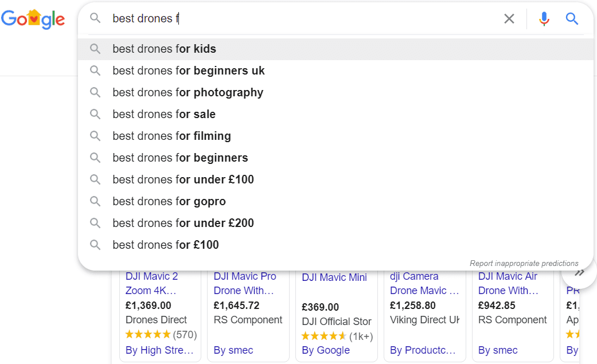The height and width of the screenshot is (364, 597).
Task: Click the DJI Official Store seller name
Action: tap(337, 322)
